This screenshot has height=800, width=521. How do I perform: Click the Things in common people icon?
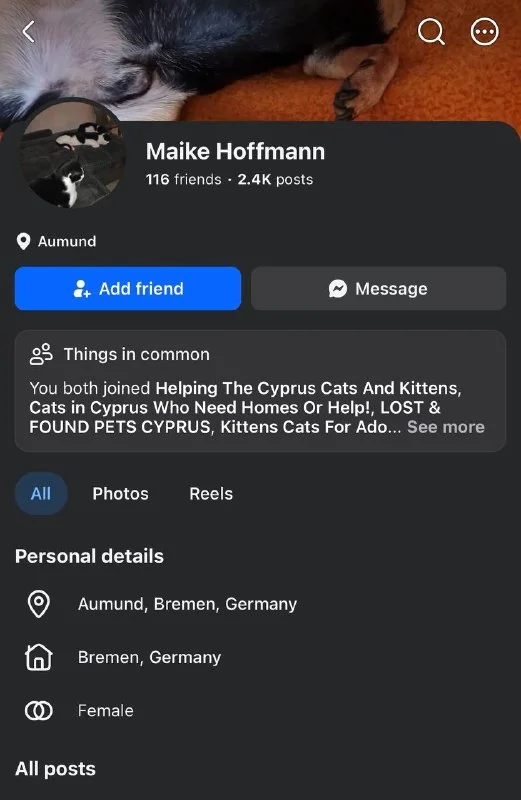pyautogui.click(x=41, y=354)
